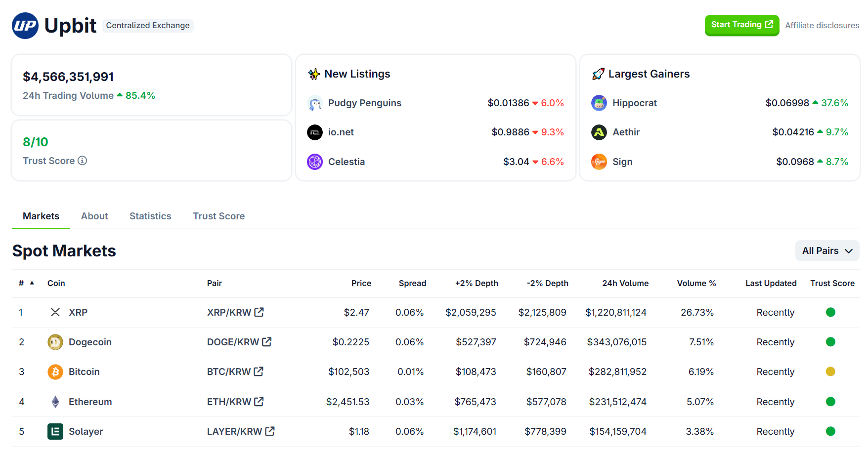Click the Ethereum coin icon

[x=55, y=402]
